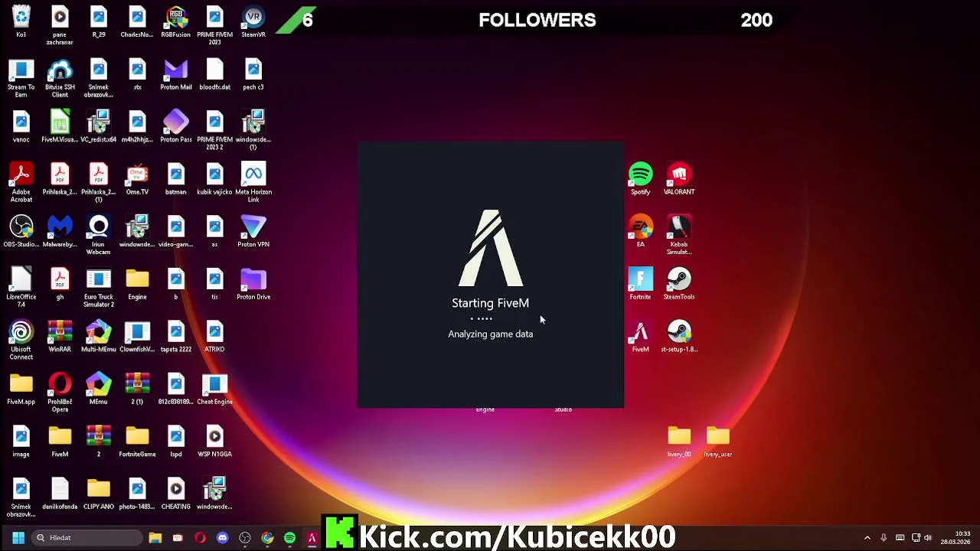This screenshot has height=551, width=980.
Task: Open the Fortnite desktop shortcut
Action: pos(641,284)
